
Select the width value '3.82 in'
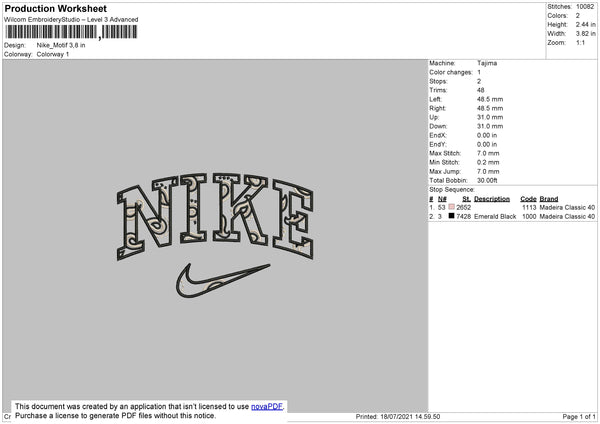585,34
